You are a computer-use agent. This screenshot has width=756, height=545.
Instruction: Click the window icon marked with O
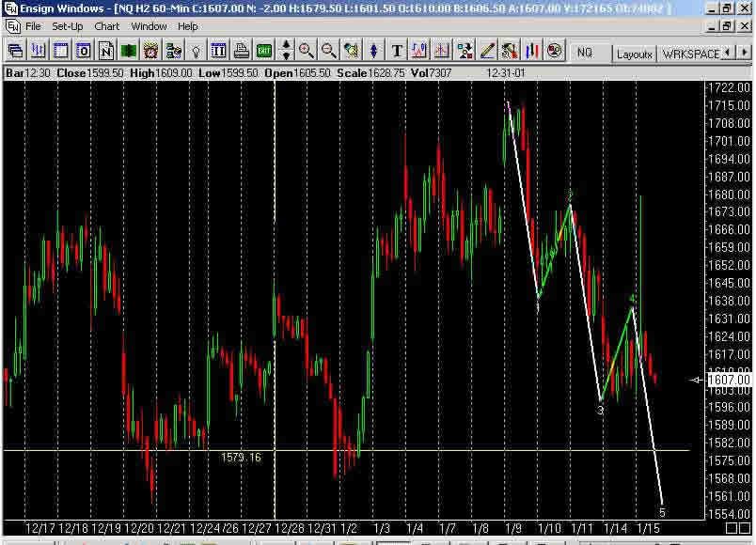pos(84,51)
